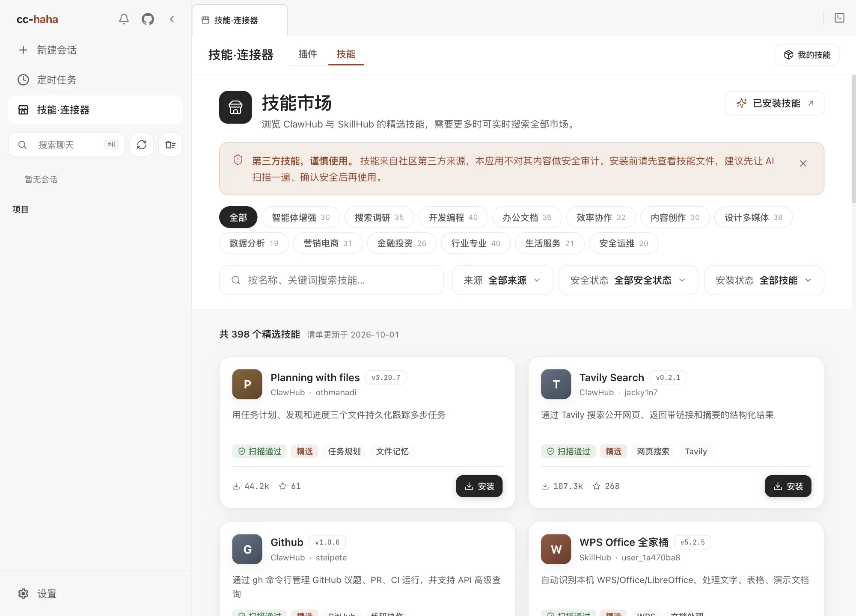
Task: Click the refresh conversations icon
Action: (x=142, y=145)
